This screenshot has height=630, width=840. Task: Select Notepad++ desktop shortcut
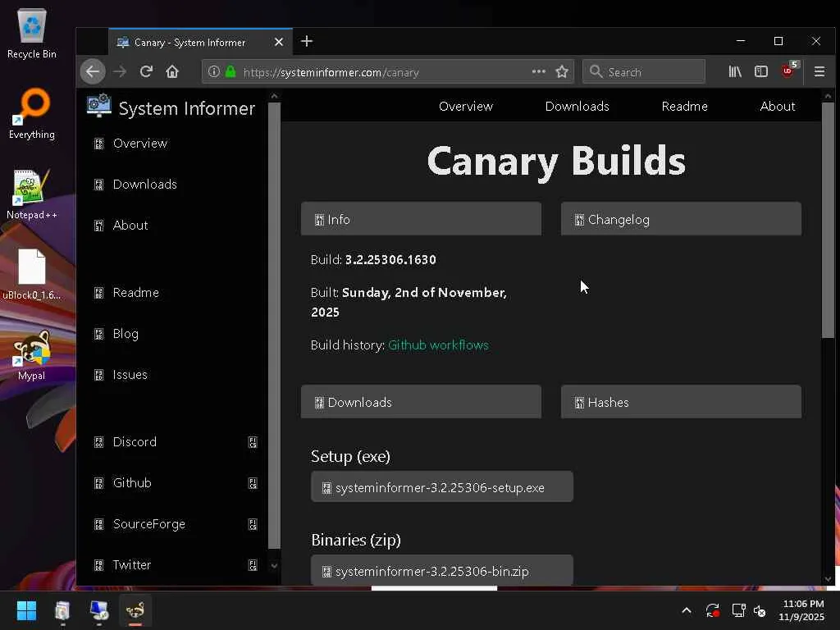click(x=32, y=194)
